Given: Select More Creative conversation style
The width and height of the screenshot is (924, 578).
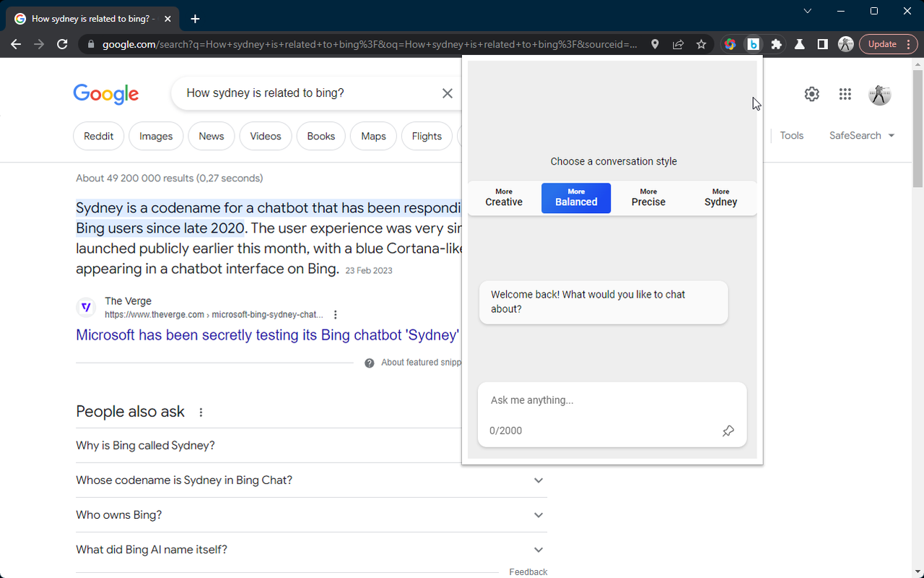Looking at the screenshot, I should click(x=504, y=198).
